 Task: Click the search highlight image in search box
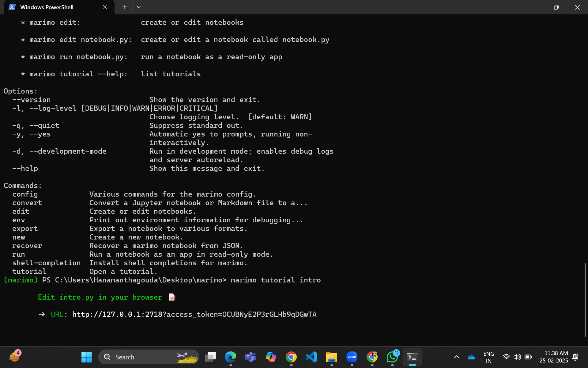(x=187, y=357)
